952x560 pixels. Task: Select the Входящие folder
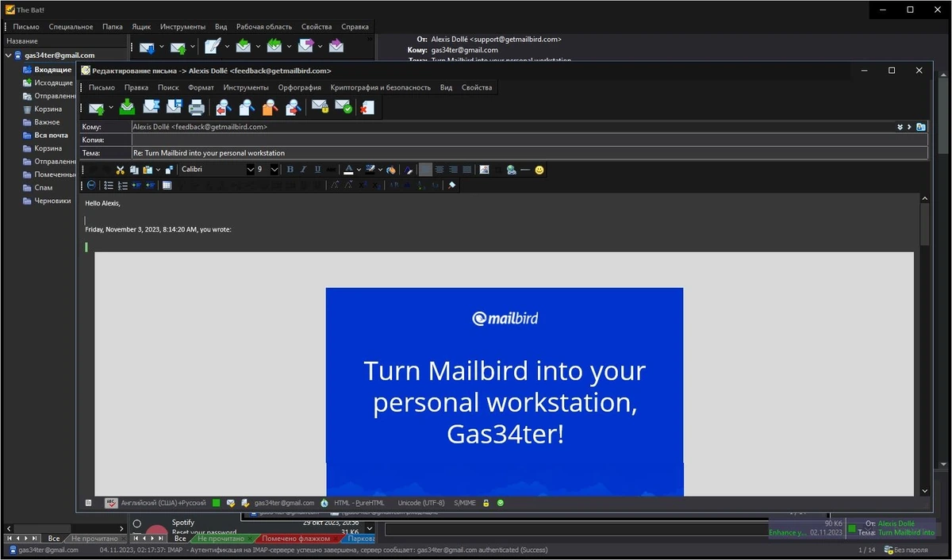click(x=52, y=70)
